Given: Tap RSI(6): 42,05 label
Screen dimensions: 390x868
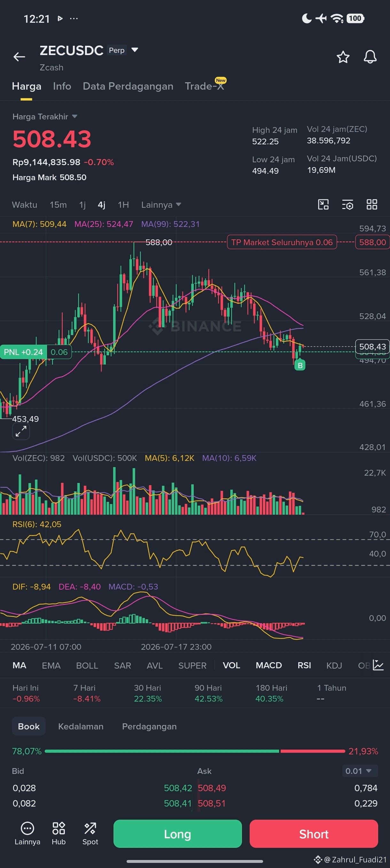Looking at the screenshot, I should 37,524.
